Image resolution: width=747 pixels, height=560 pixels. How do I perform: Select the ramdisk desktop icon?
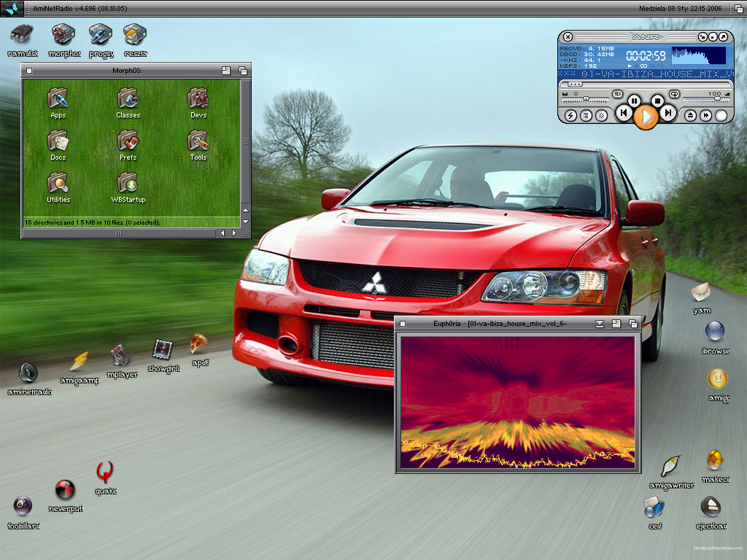click(23, 41)
